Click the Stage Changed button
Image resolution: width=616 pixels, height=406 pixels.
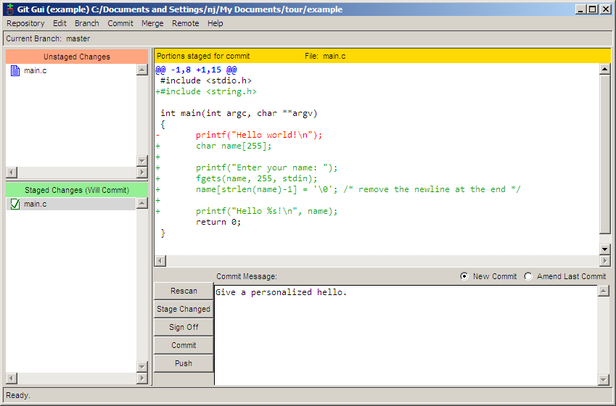pos(183,309)
